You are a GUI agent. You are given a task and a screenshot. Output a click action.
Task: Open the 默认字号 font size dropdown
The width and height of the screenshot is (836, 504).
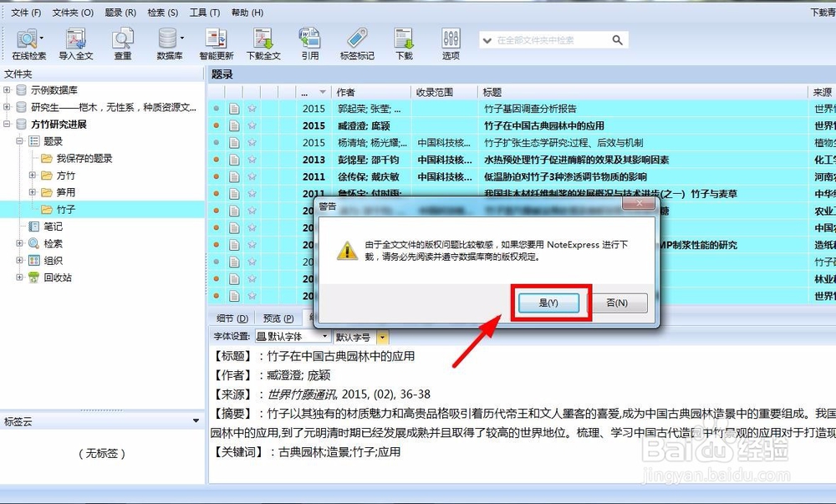(382, 337)
